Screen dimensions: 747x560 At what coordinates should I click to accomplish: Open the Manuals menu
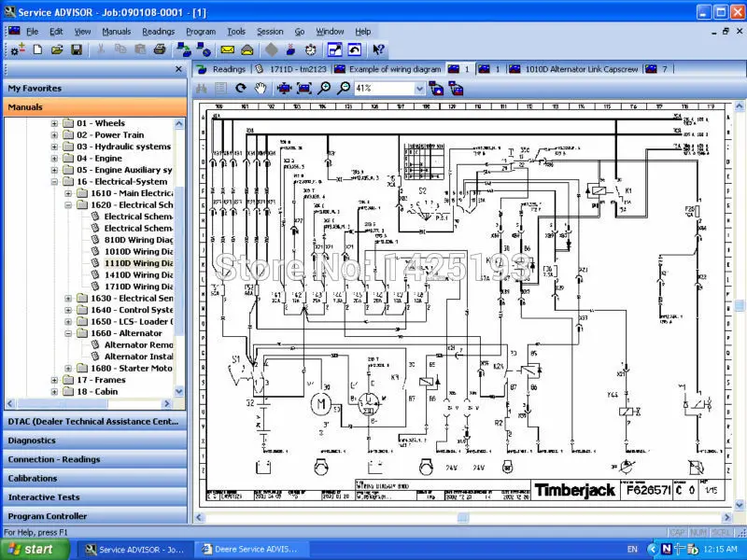[x=116, y=32]
